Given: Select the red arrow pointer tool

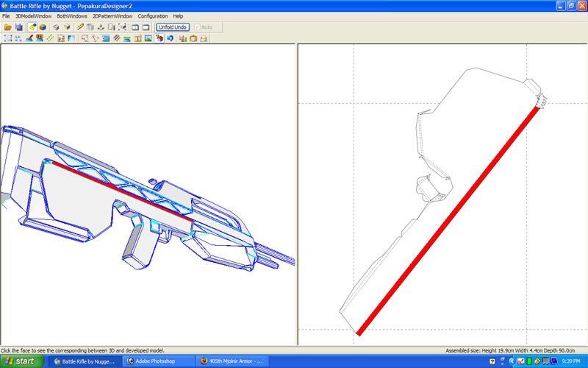Looking at the screenshot, I should pos(85,38).
